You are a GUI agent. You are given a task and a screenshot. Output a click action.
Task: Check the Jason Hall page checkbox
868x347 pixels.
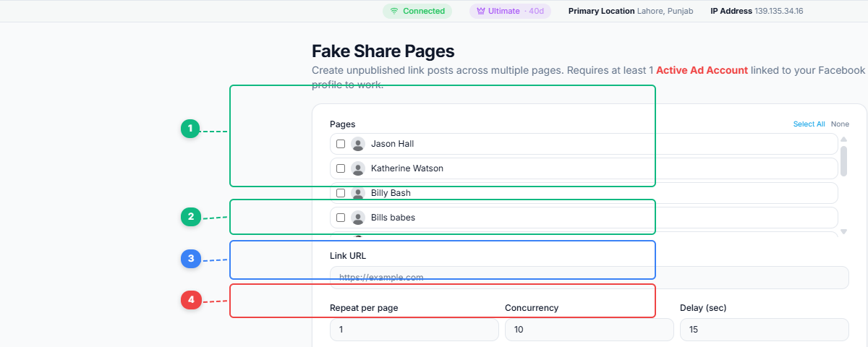(341, 144)
